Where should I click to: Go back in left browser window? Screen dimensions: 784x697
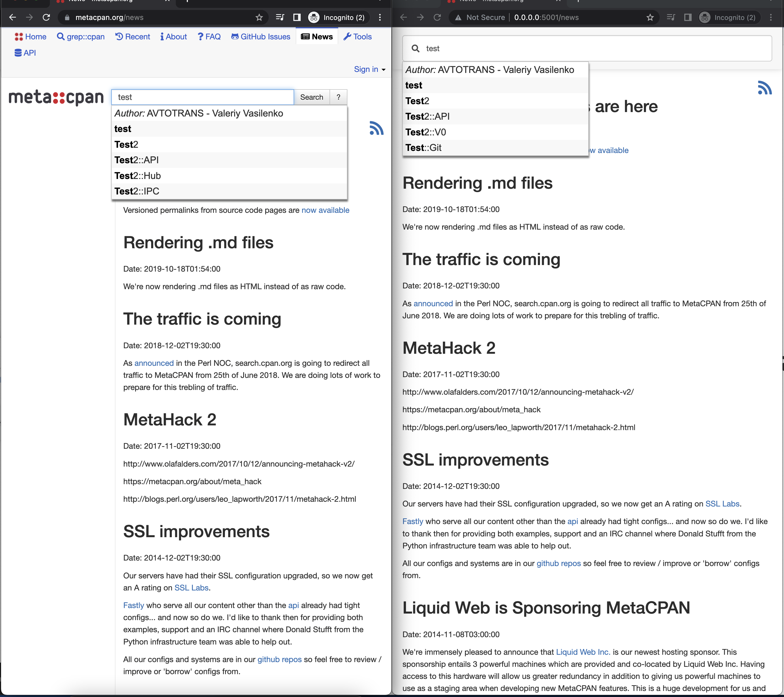pos(12,17)
